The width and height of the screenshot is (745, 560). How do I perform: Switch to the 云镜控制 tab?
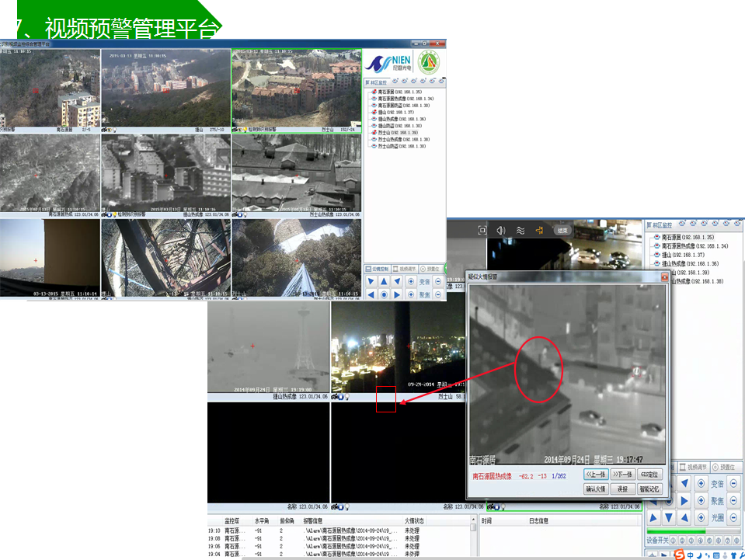coord(380,268)
